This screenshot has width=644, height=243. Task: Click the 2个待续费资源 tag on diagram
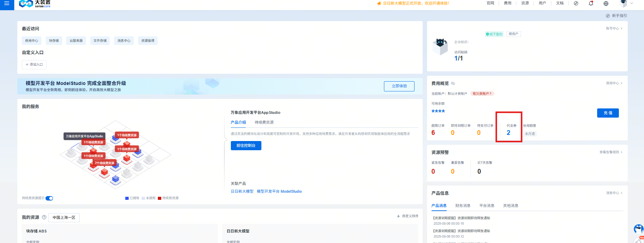[x=105, y=163]
